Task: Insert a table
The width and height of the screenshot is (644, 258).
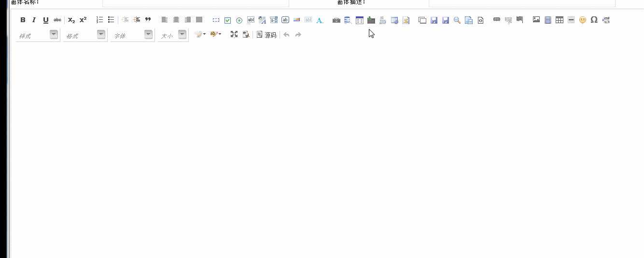Action: (560, 20)
